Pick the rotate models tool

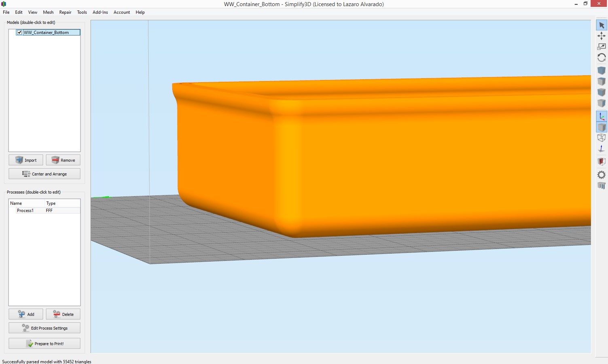pos(602,58)
